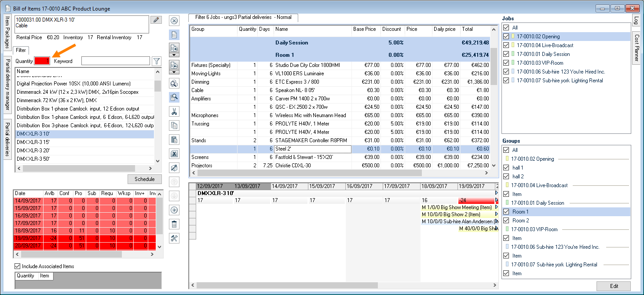This screenshot has width=644, height=295.
Task: Click the funnel filter icon next to Keyword
Action: [x=156, y=61]
